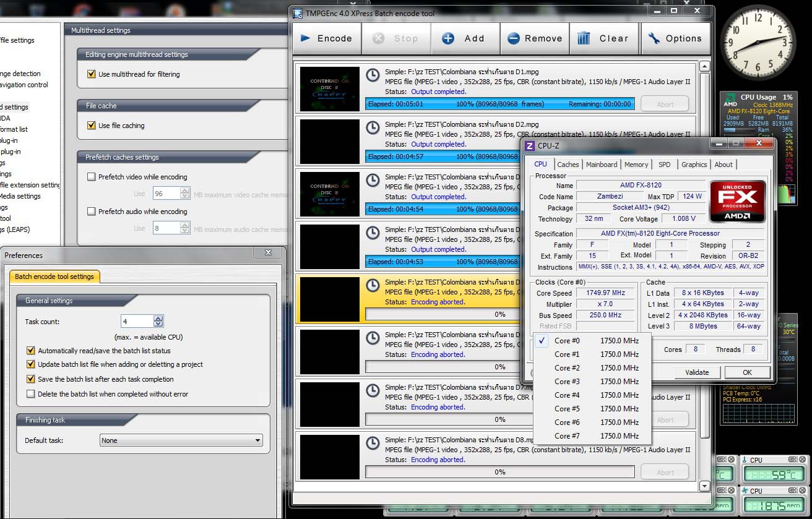Close the CPU 59°C temperature gadget
This screenshot has width=812, height=519.
tap(803, 460)
